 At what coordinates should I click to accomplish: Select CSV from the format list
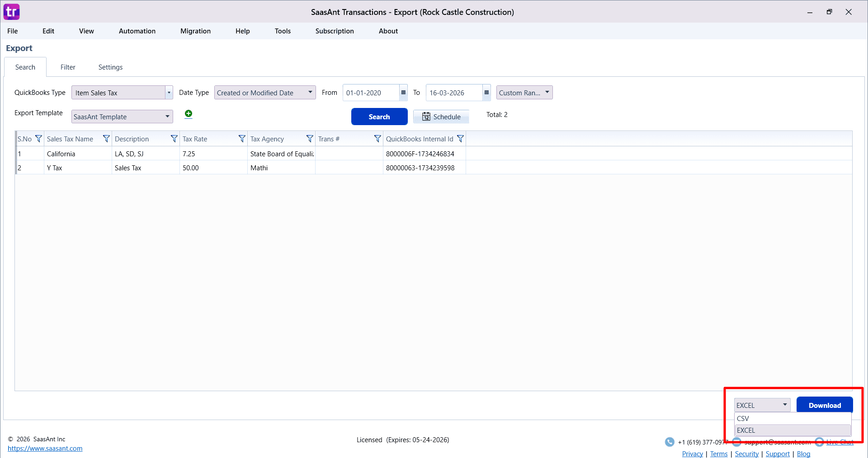click(743, 418)
